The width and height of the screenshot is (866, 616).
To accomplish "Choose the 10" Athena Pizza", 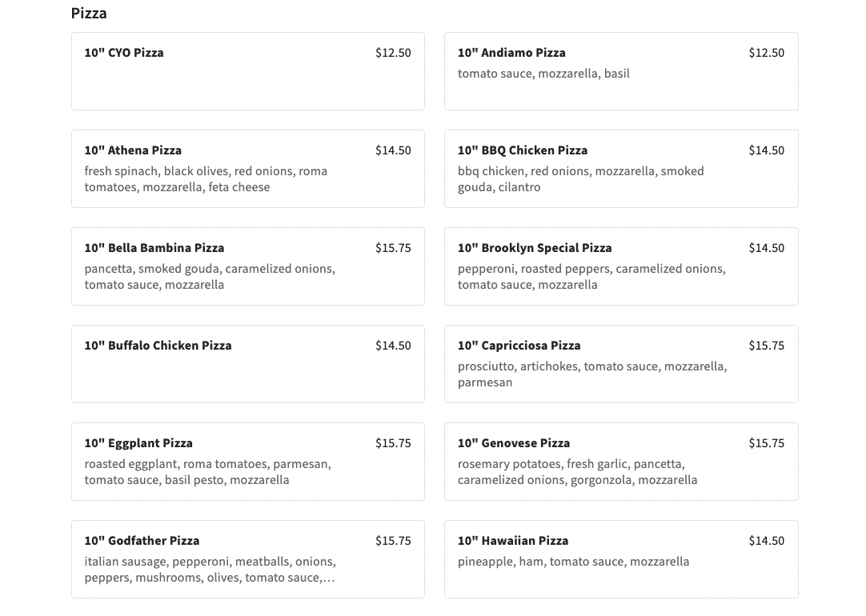I will 133,150.
